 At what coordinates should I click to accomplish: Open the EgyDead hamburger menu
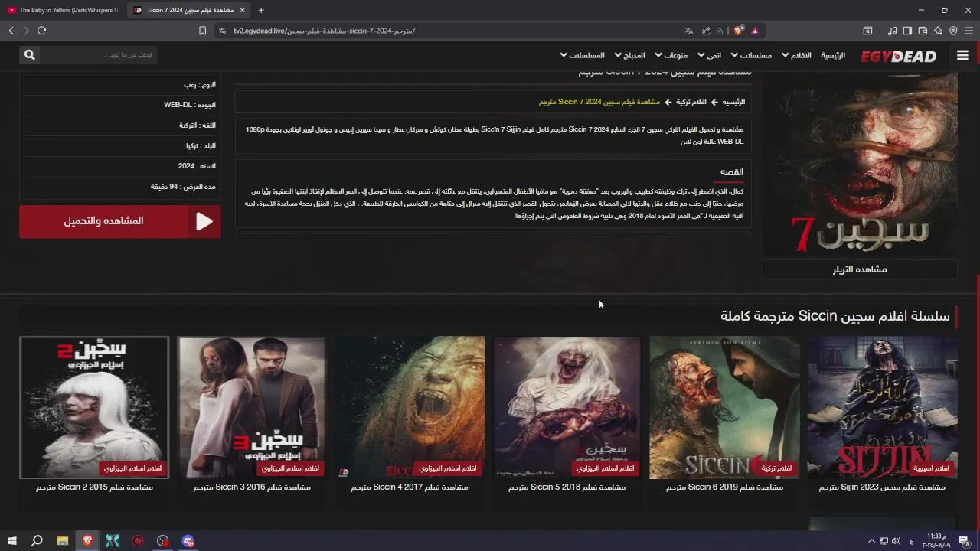pos(962,55)
